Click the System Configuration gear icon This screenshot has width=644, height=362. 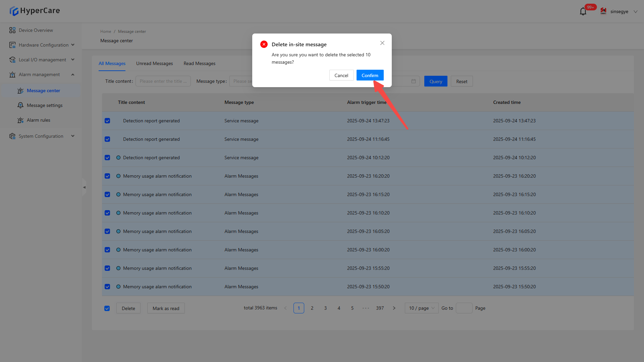(x=12, y=136)
